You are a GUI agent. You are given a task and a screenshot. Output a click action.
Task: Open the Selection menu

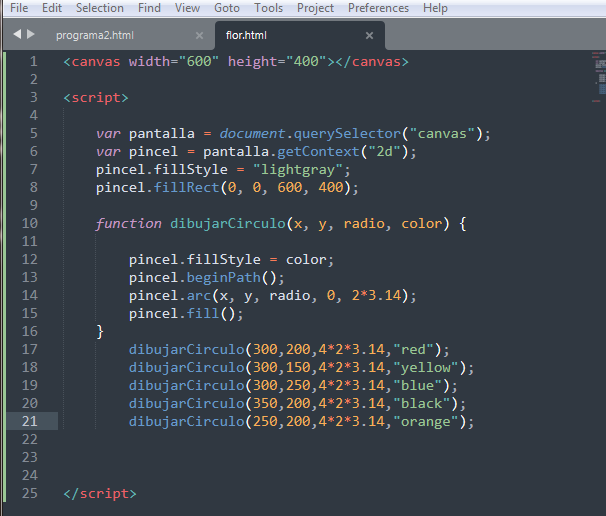point(100,8)
